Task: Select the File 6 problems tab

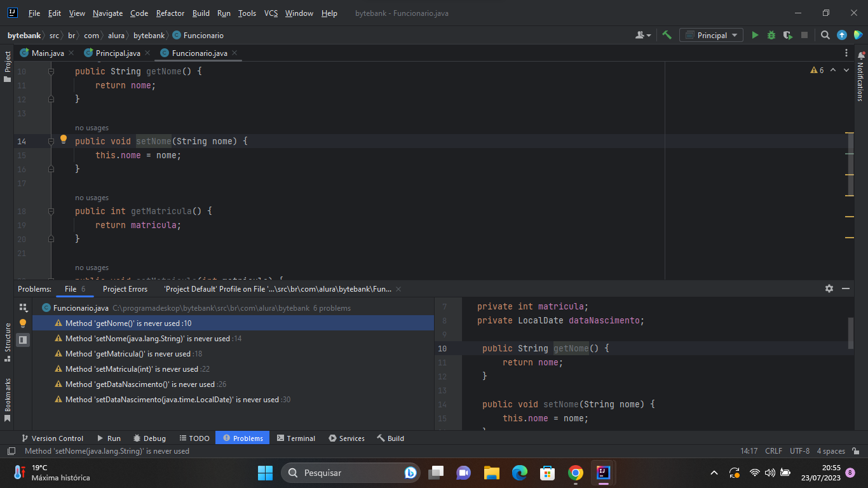Action: pyautogui.click(x=75, y=289)
